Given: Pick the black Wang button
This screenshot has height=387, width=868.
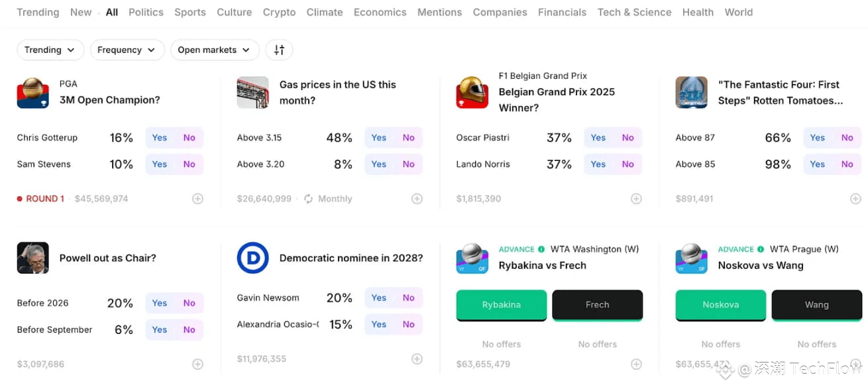Looking at the screenshot, I should click(816, 305).
